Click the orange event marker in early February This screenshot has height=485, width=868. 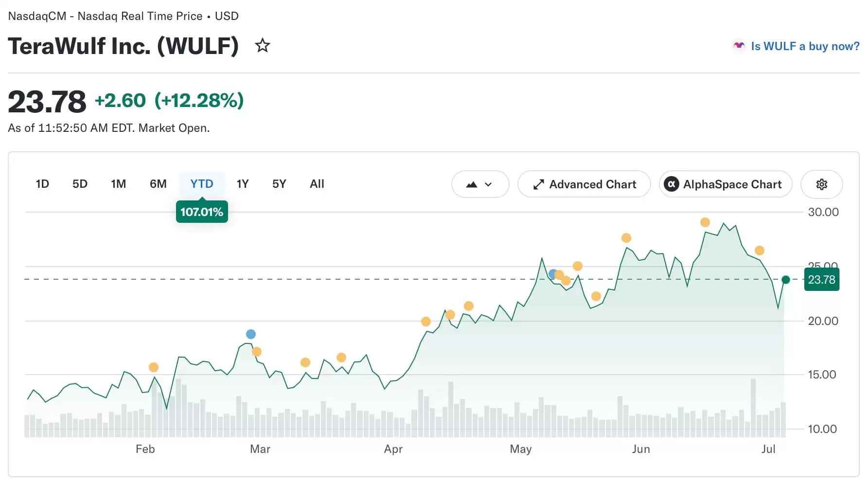point(154,367)
